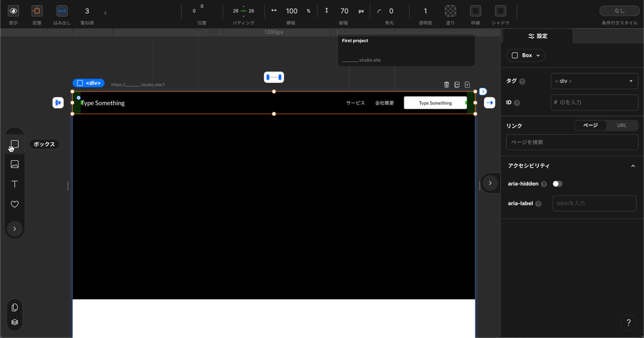The width and height of the screenshot is (644, 338).
Task: Click the aria-label input field
Action: tap(595, 203)
